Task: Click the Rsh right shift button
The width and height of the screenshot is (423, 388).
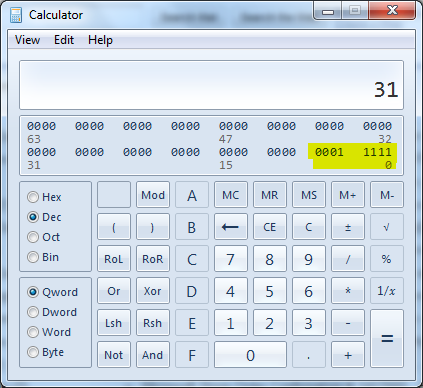Action: pyautogui.click(x=153, y=323)
